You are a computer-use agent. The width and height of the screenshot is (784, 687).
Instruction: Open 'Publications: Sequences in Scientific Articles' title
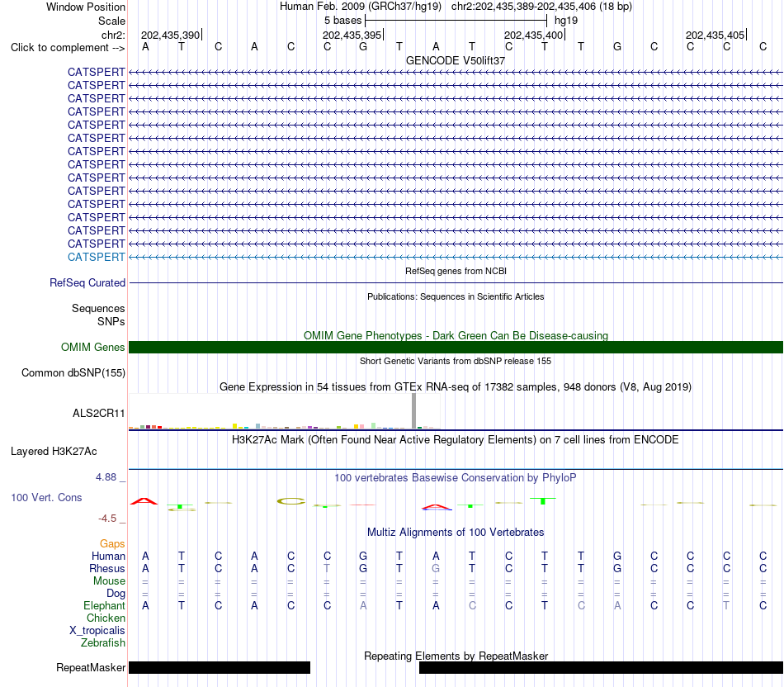[x=456, y=296]
